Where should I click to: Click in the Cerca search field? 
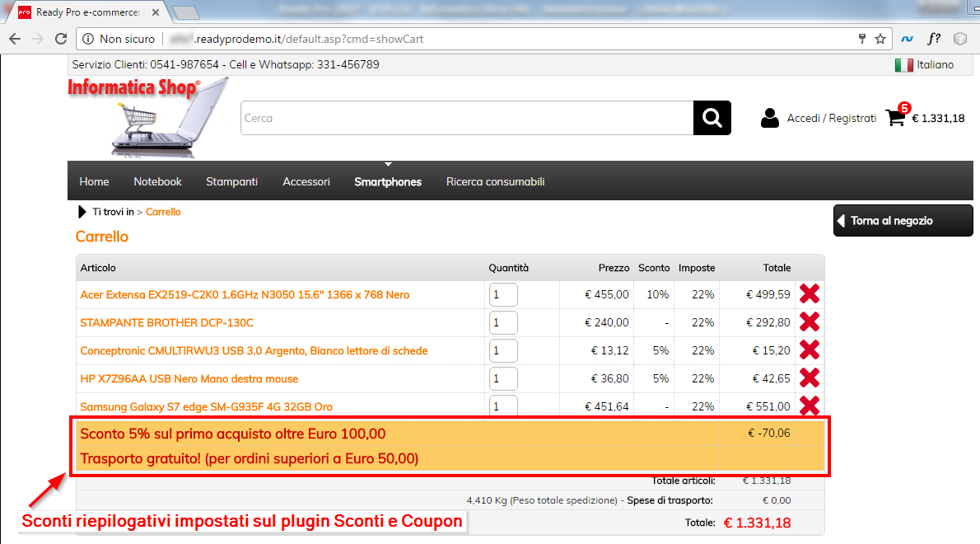coord(467,118)
